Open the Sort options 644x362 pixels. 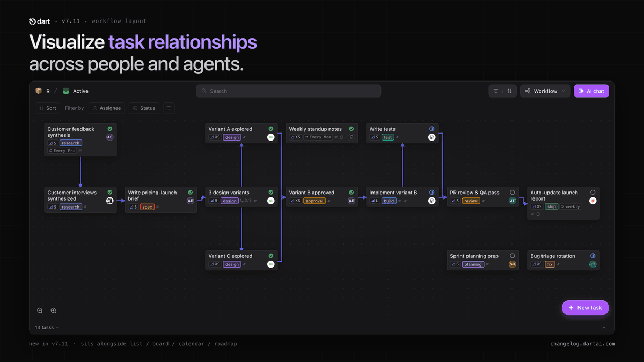pyautogui.click(x=48, y=108)
